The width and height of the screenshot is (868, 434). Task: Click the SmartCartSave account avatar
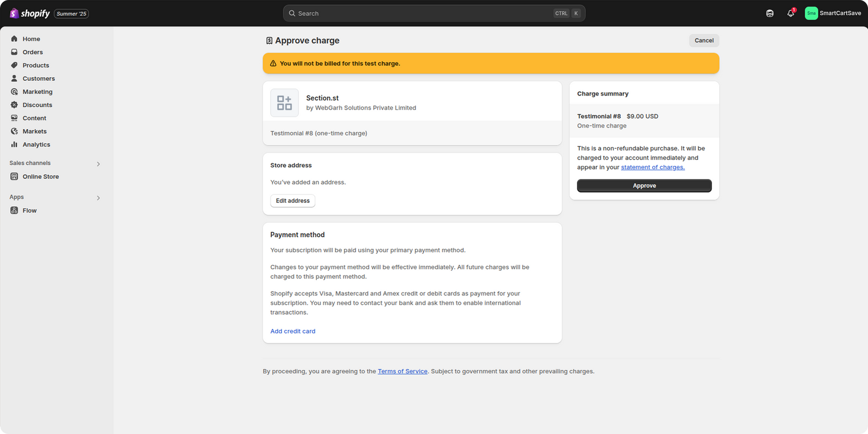811,14
